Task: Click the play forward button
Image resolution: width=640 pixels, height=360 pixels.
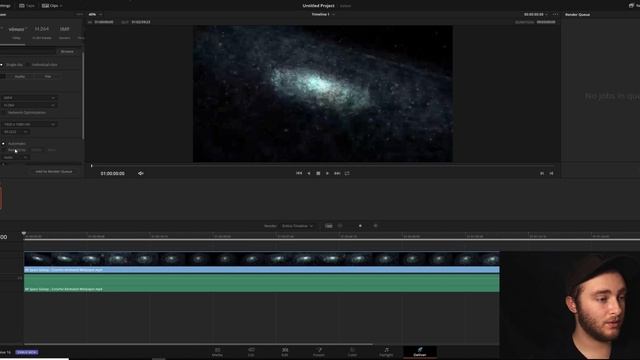Action: [327, 173]
